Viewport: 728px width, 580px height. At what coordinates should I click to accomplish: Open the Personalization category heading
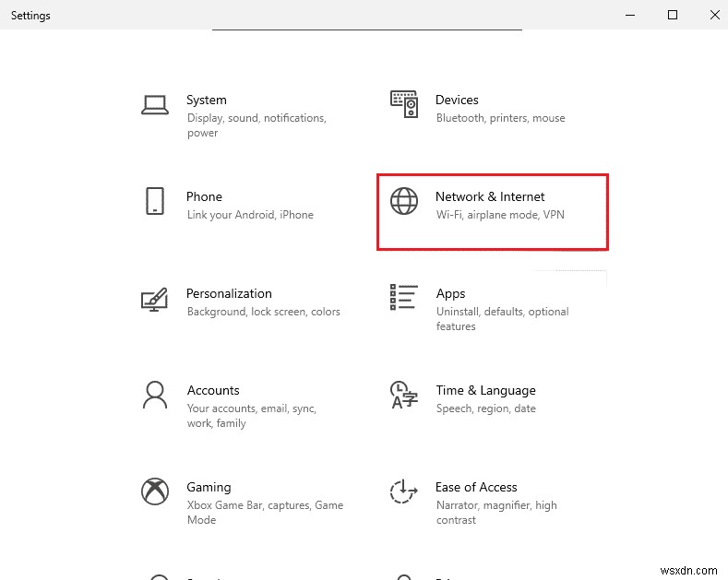(x=229, y=293)
